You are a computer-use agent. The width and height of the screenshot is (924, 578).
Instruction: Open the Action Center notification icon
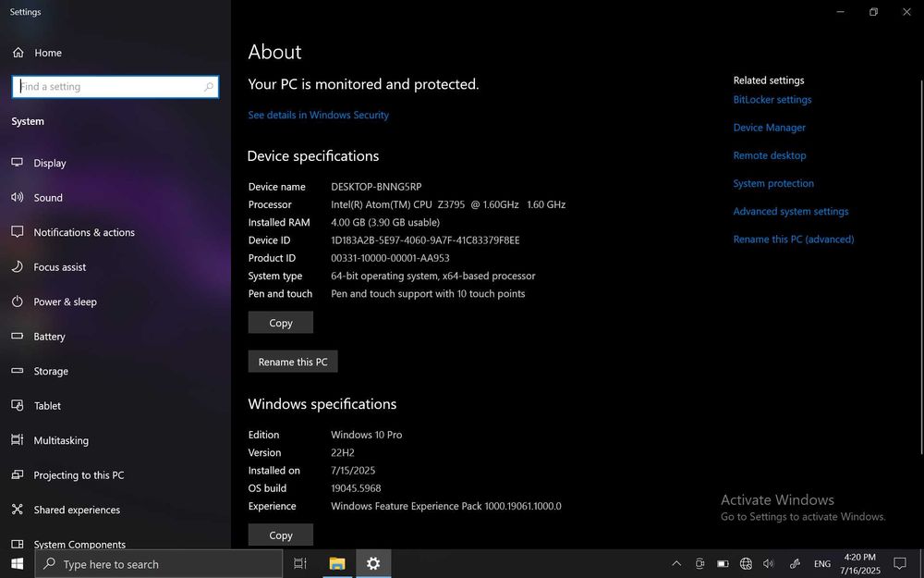(900, 563)
